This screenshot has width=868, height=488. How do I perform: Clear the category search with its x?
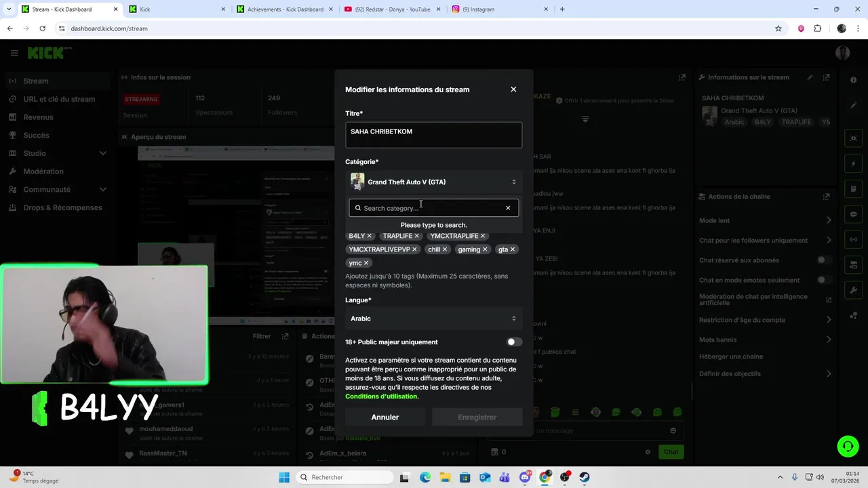pyautogui.click(x=508, y=208)
